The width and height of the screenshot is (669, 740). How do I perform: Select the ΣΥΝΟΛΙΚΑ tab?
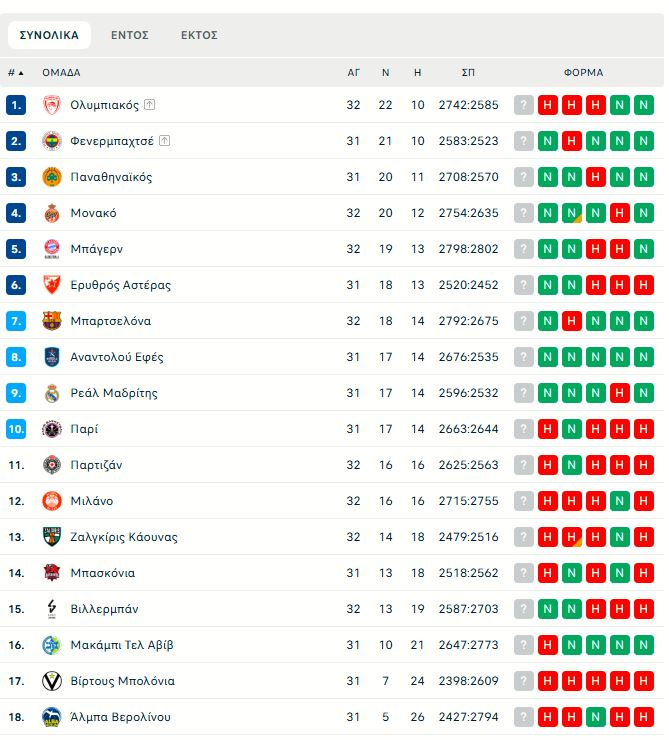point(49,35)
